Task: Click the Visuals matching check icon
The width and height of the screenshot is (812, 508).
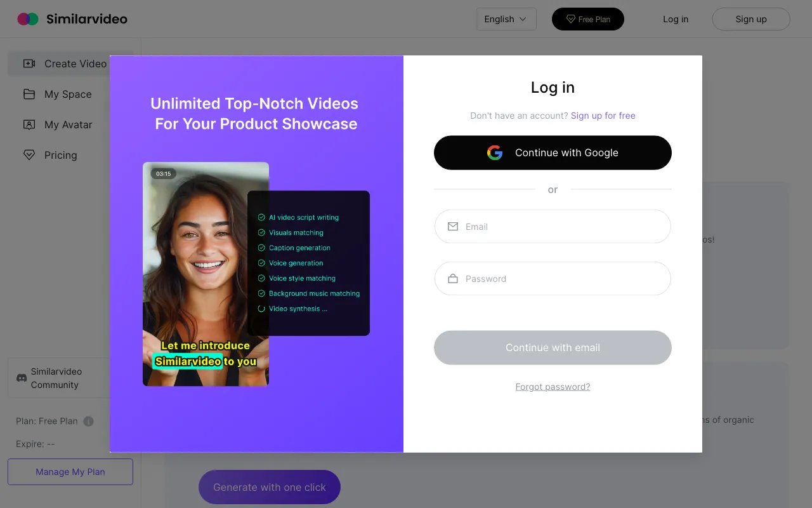Action: pos(261,232)
